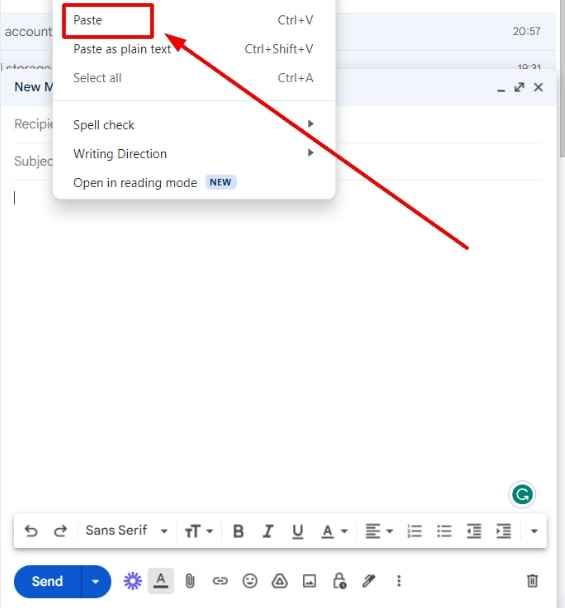Toggle bold formatting
Viewport: 565px width, 608px height.
[238, 531]
